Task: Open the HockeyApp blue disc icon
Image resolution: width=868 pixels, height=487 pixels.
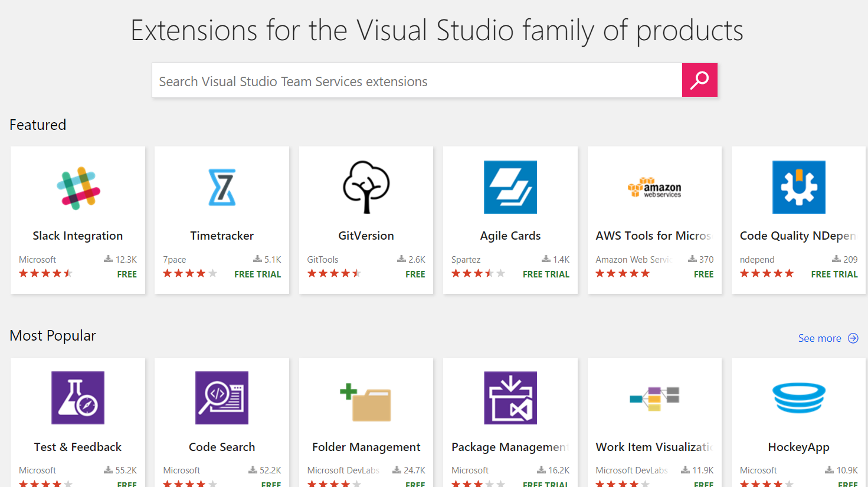Action: [799, 397]
